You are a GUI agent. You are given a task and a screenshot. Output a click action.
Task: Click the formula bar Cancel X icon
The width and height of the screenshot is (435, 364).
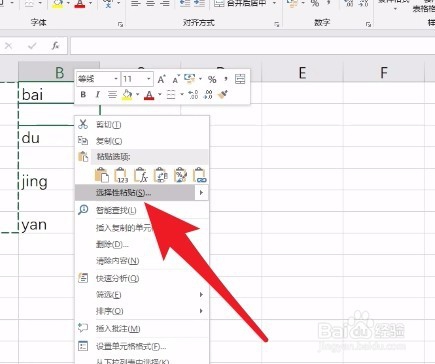[8, 46]
